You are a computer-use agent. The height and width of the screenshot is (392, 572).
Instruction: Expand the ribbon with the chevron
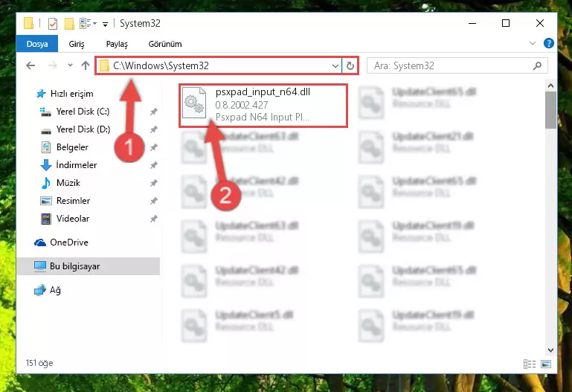coord(533,43)
